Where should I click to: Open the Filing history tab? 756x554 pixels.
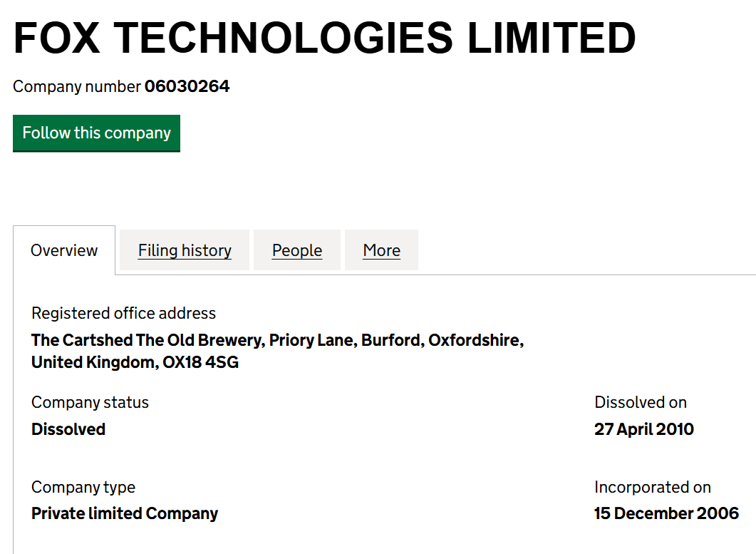(185, 250)
